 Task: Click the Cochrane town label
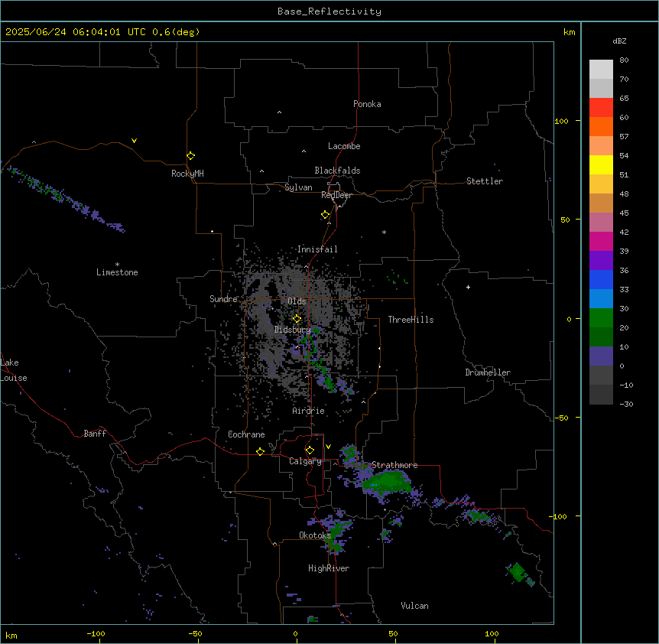point(246,434)
